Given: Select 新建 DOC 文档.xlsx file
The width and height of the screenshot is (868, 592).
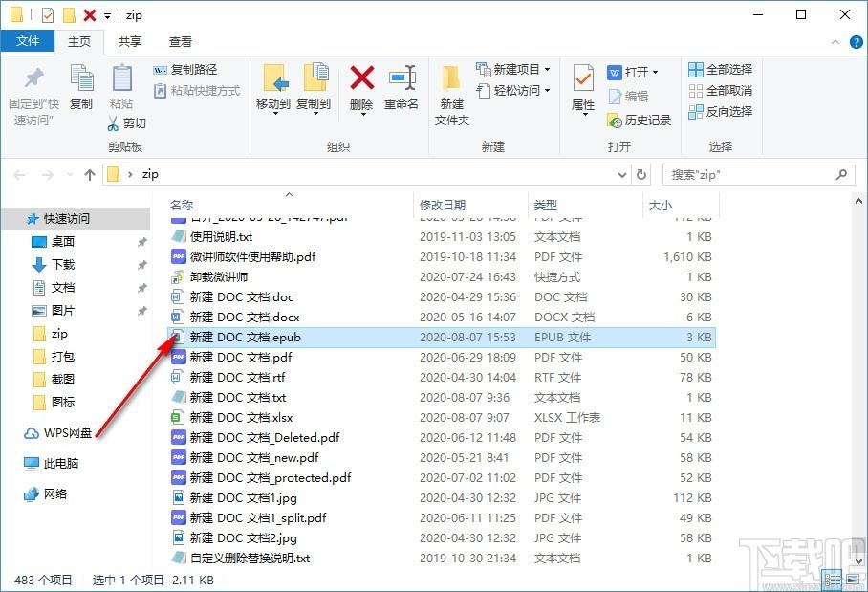Looking at the screenshot, I should click(x=441, y=418).
